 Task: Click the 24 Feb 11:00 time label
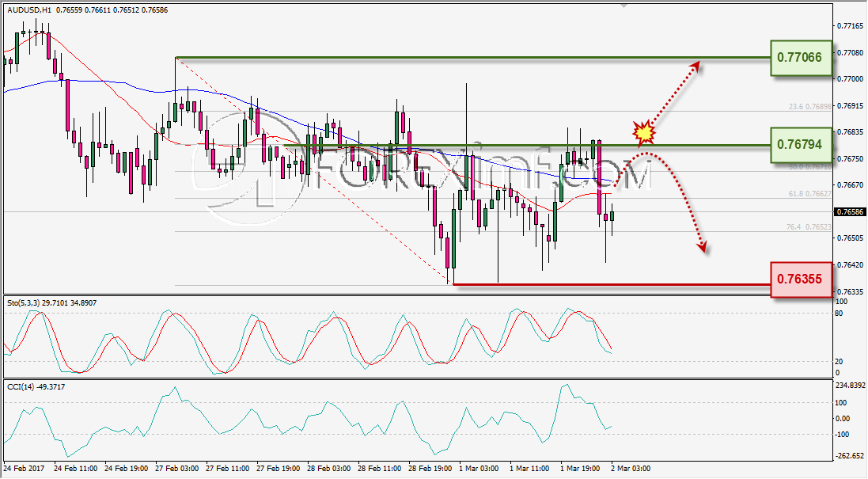pyautogui.click(x=76, y=469)
